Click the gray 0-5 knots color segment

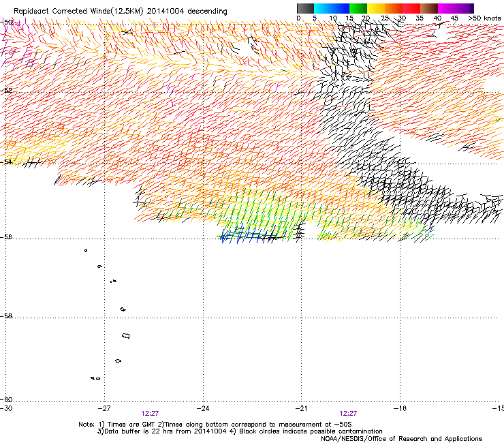[x=305, y=8]
